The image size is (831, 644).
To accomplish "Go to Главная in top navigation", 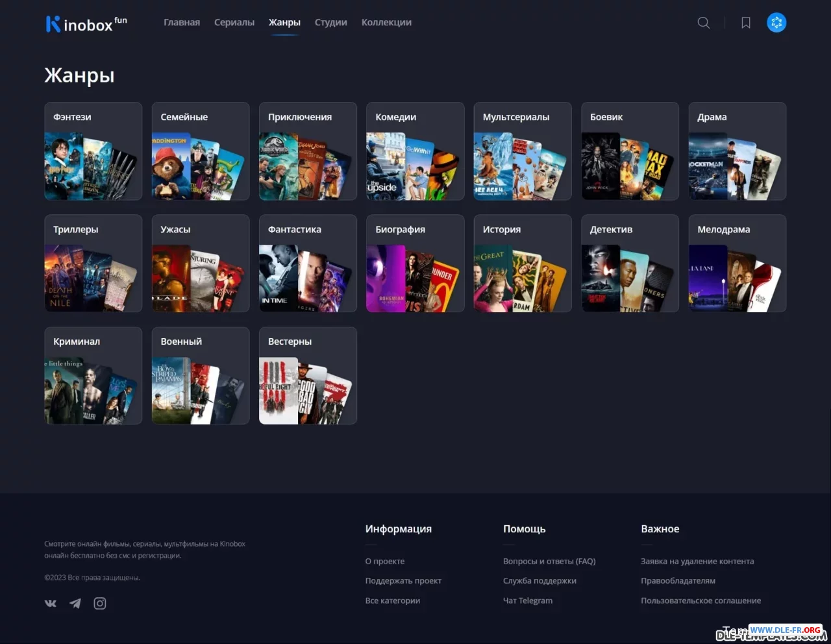I will tap(182, 22).
